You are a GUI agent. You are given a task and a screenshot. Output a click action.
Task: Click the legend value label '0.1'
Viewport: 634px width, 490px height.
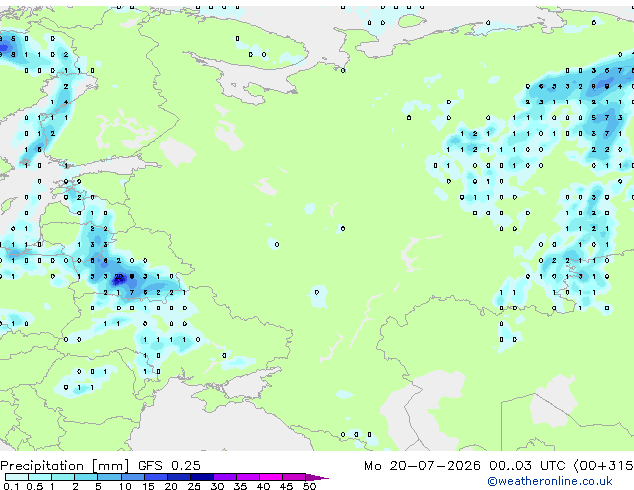pos(11,486)
